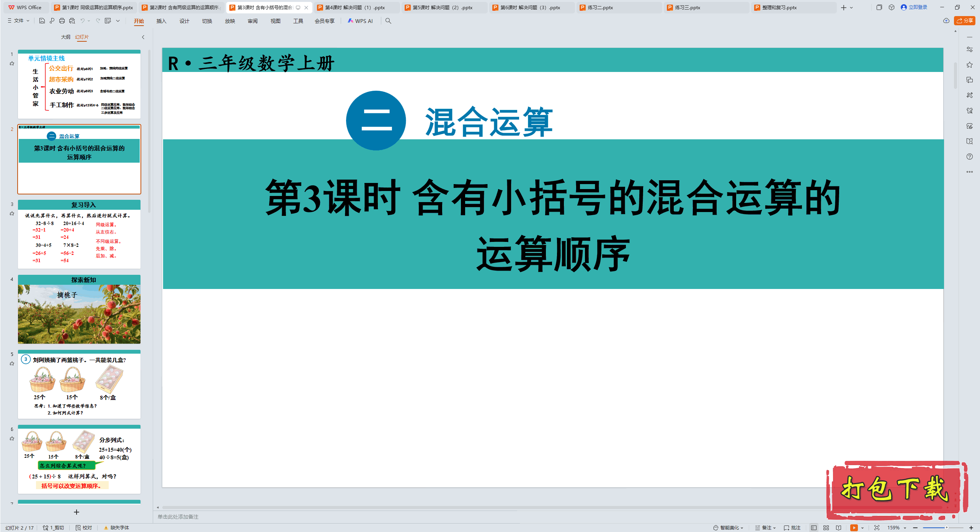Click the orange 分享 button
Screen dimensions: 980x532
[x=964, y=21]
